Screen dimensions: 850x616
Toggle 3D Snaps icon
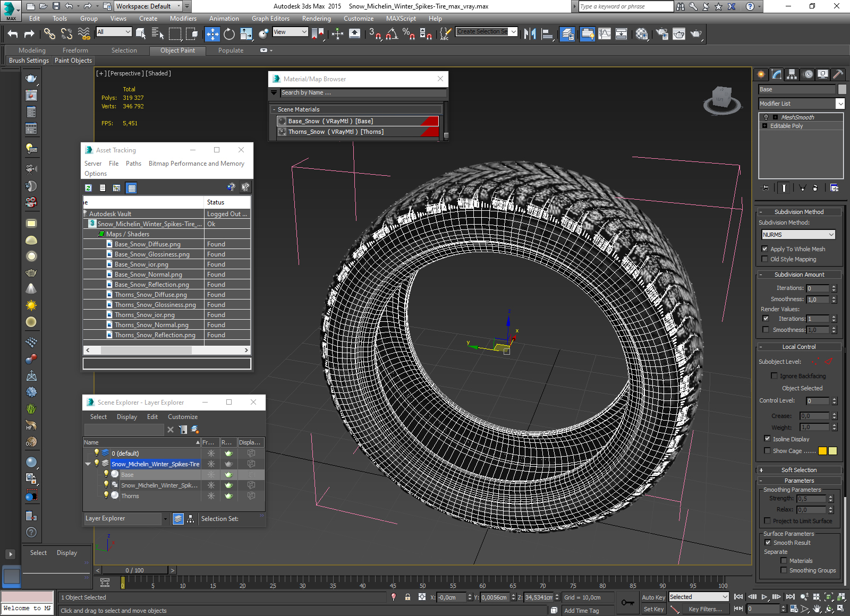coord(375,34)
